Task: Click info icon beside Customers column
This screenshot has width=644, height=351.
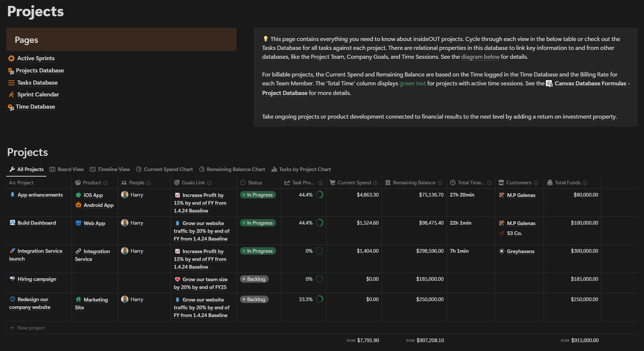Action: tap(536, 183)
